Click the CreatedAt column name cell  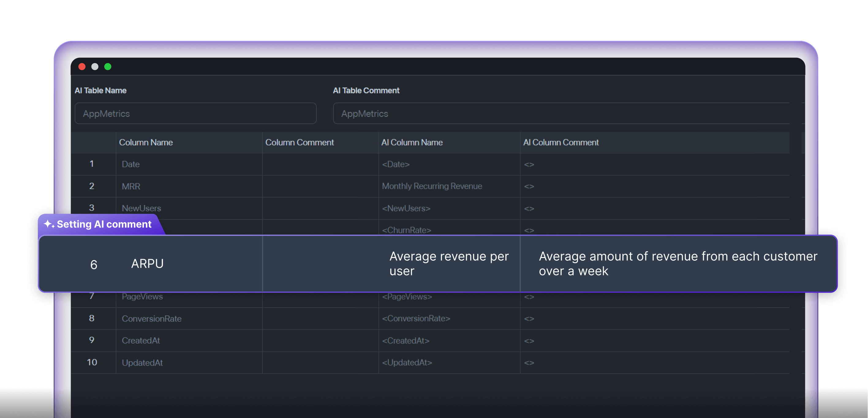point(189,341)
